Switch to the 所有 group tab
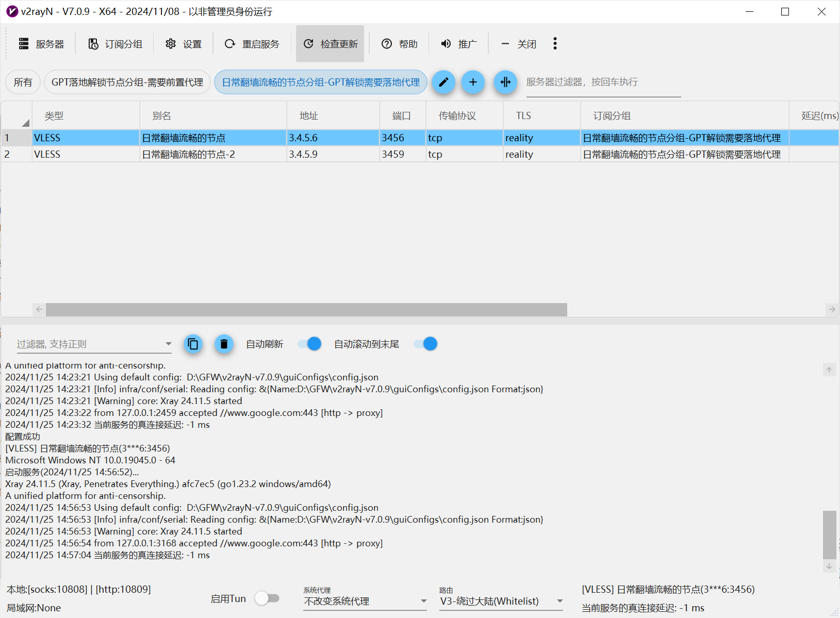The height and width of the screenshot is (618, 840). pos(23,82)
